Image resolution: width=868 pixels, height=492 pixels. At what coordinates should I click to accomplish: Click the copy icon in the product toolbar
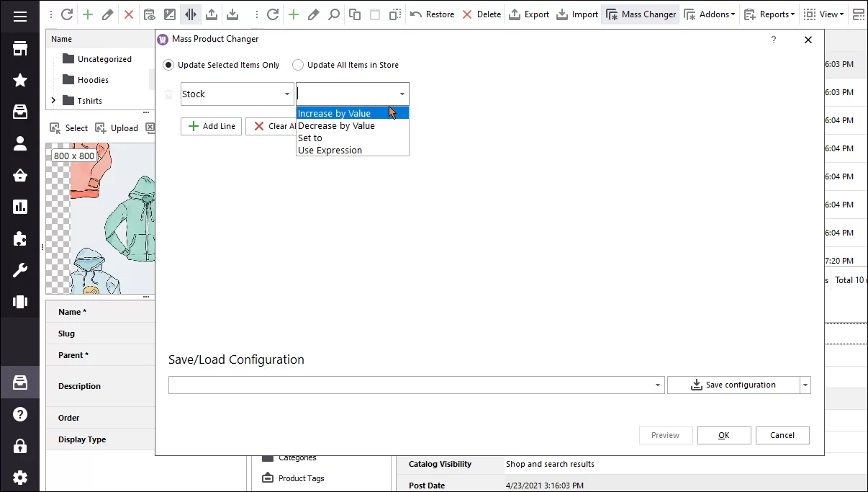pyautogui.click(x=354, y=14)
